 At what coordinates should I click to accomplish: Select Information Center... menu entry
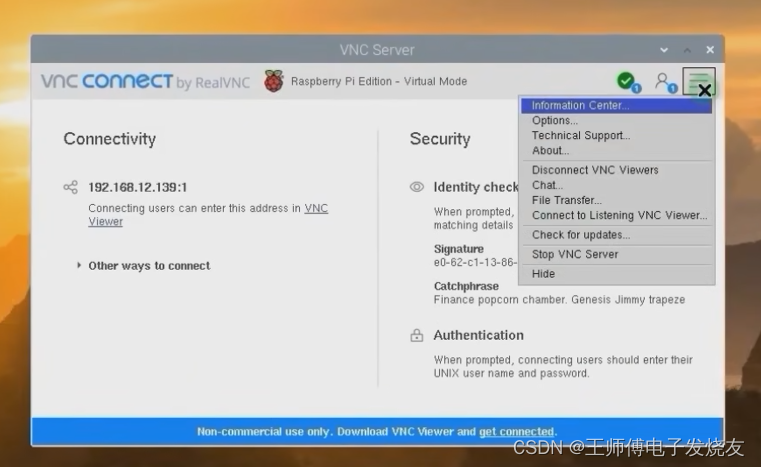[616, 105]
